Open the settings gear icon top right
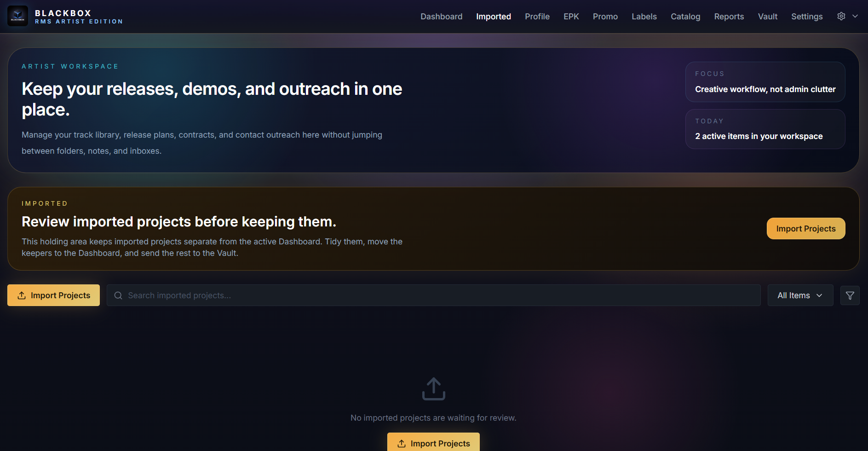The height and width of the screenshot is (451, 868). point(841,16)
